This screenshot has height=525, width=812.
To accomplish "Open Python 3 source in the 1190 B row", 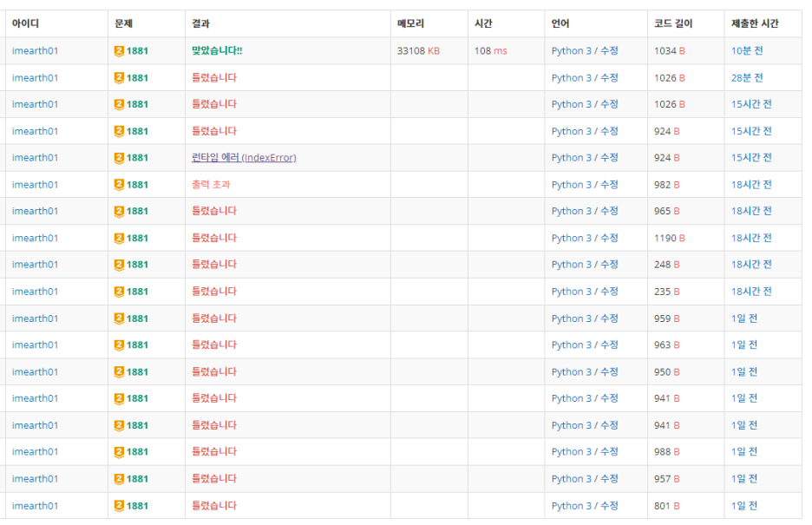I will click(x=571, y=238).
